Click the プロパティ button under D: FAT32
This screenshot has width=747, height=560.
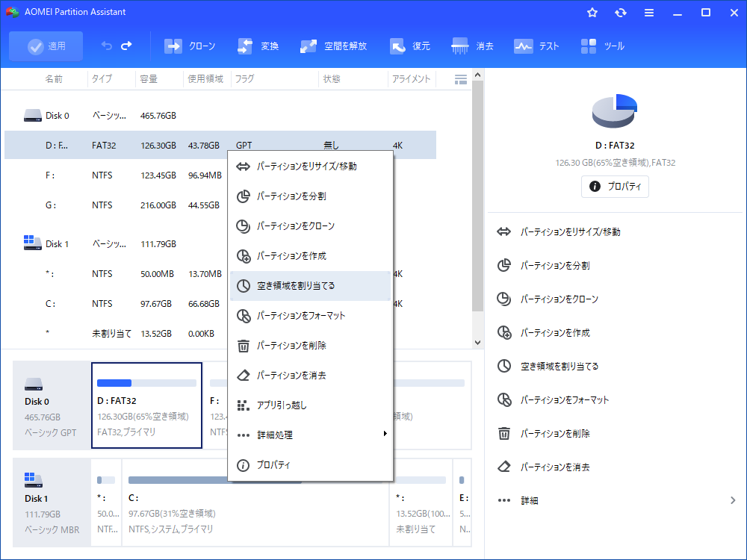[615, 187]
